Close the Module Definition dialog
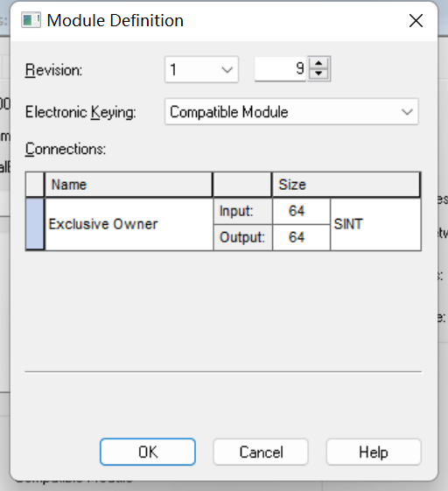The image size is (448, 491). pyautogui.click(x=416, y=21)
